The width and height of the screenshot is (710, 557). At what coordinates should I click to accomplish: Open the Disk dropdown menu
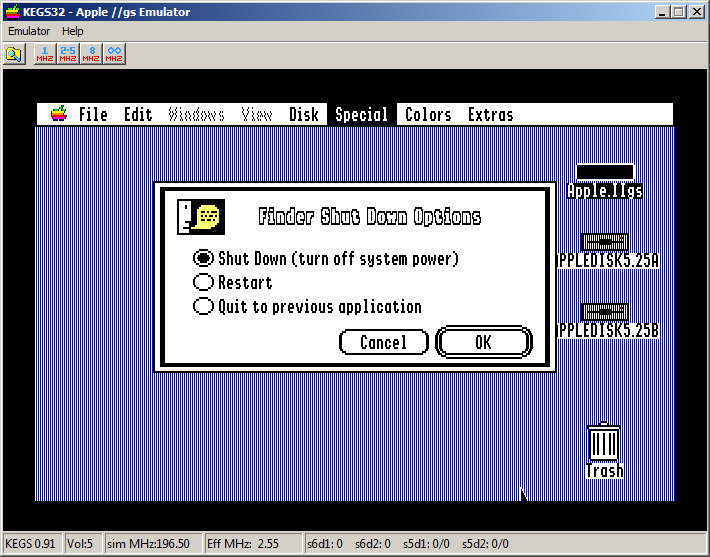(x=304, y=114)
